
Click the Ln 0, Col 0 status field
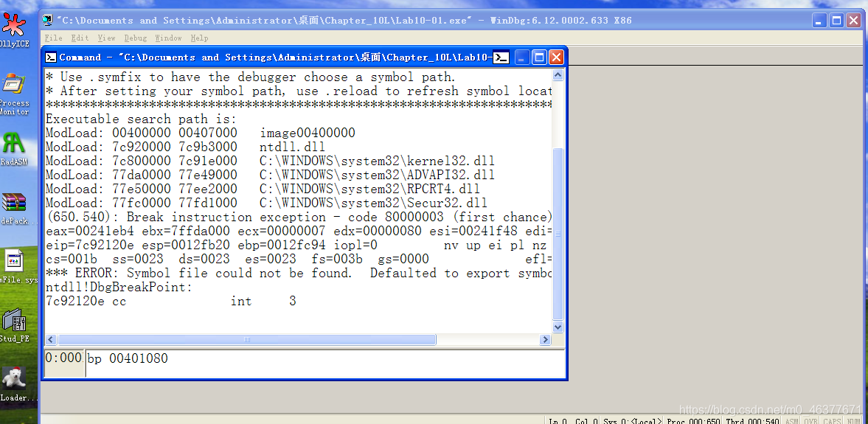point(573,421)
